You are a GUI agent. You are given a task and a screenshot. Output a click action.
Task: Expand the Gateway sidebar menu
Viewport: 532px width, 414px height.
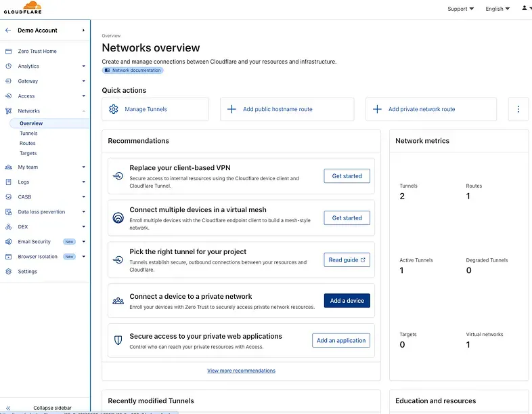[x=83, y=81]
